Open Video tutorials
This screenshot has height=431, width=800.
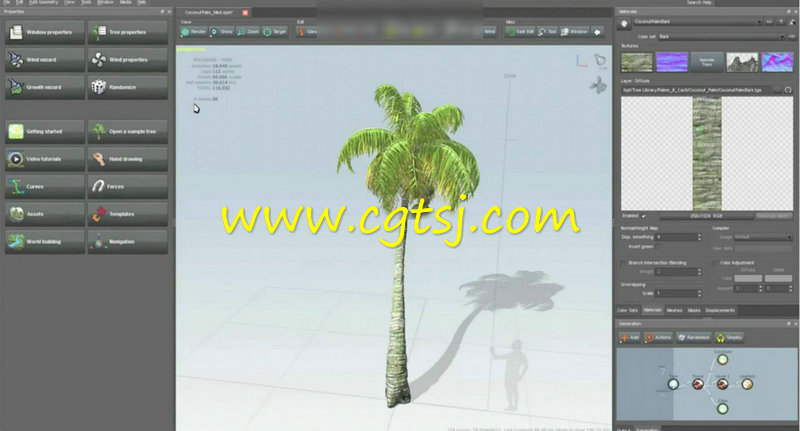[x=45, y=159]
